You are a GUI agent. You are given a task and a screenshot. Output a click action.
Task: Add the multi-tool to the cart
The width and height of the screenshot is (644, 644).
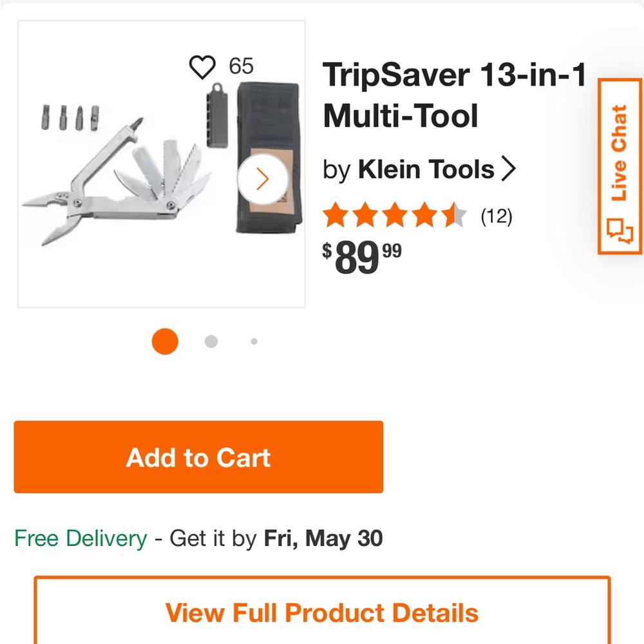(198, 457)
